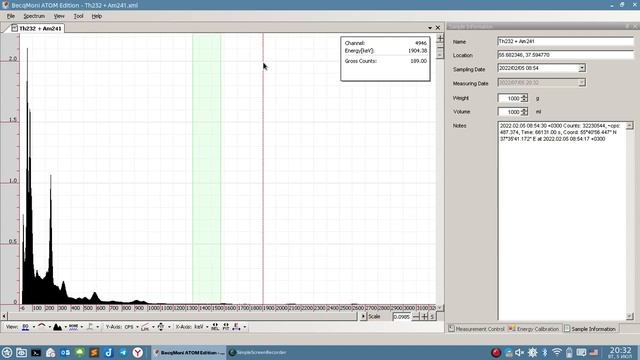Click the scale plus button
Image resolution: width=640 pixels, height=360 pixels.
tap(424, 317)
